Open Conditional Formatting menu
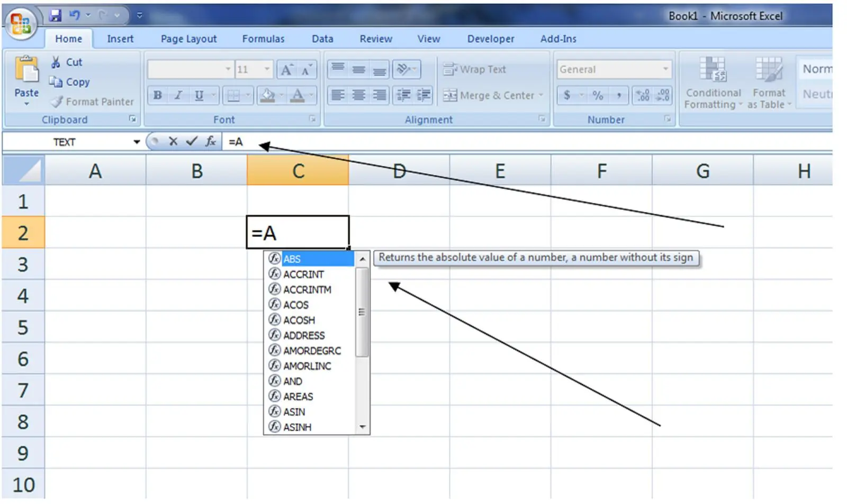Viewport: 847px width, 504px height. [x=713, y=83]
